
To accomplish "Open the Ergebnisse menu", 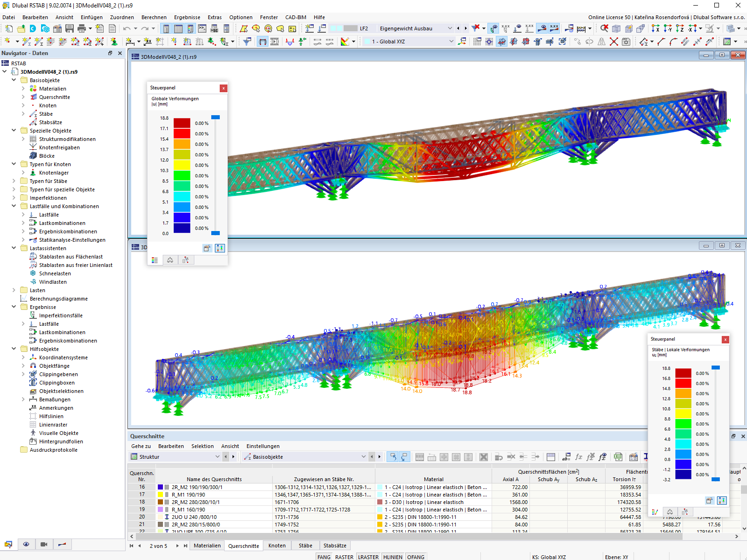I will click(x=187, y=17).
